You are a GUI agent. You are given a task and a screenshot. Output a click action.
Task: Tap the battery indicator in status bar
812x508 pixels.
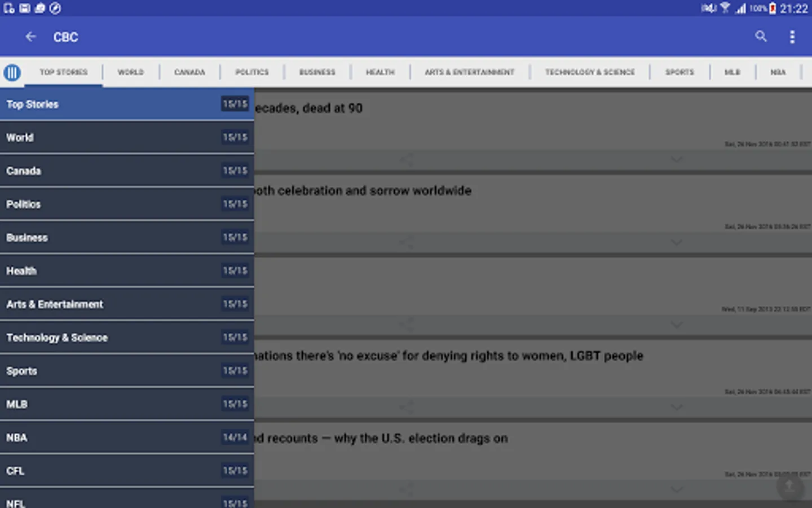pos(773,8)
